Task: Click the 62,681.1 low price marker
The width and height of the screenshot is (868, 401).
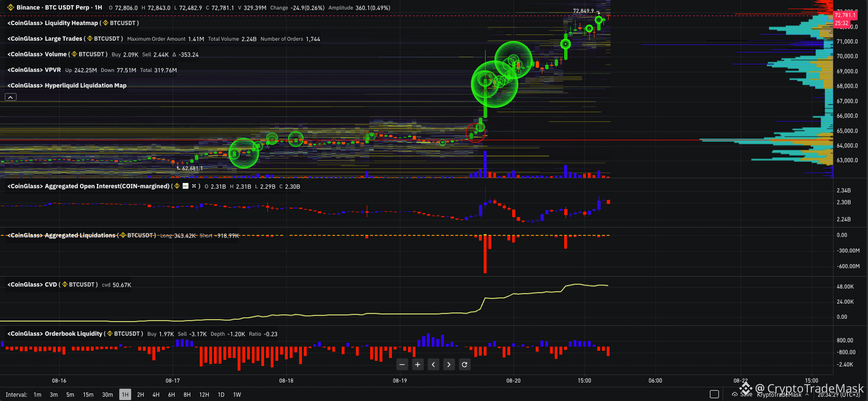Action: click(192, 169)
